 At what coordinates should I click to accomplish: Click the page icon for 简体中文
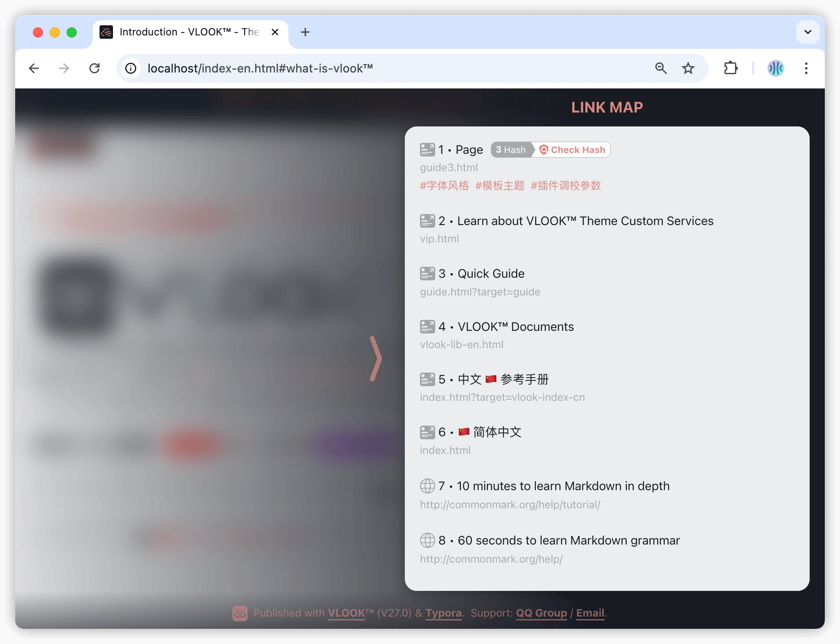(427, 432)
